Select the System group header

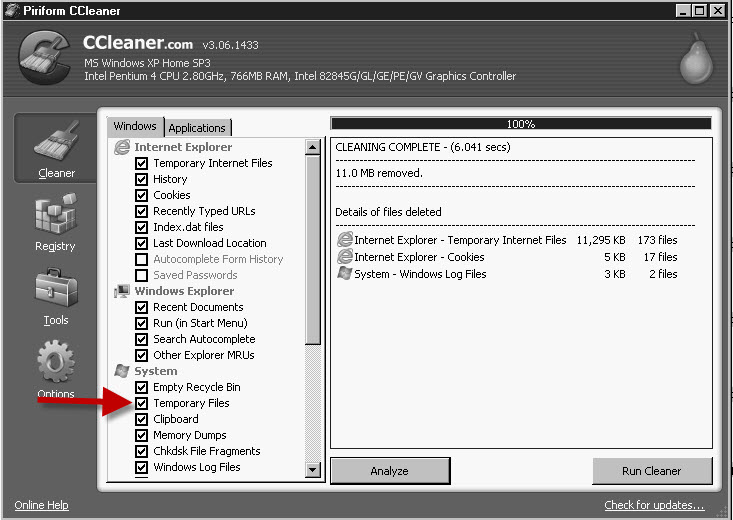click(156, 371)
